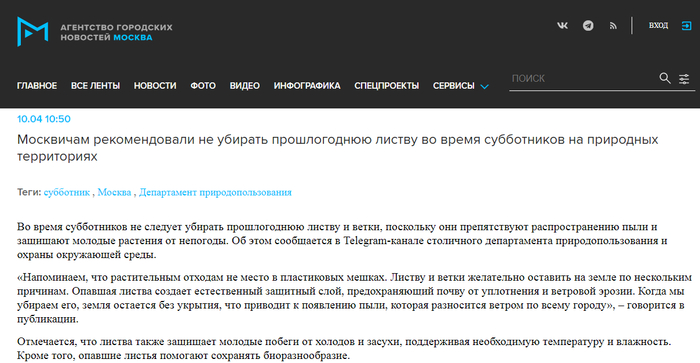This screenshot has width=700, height=363.
Task: Open the VK social page icon
Action: (x=562, y=25)
